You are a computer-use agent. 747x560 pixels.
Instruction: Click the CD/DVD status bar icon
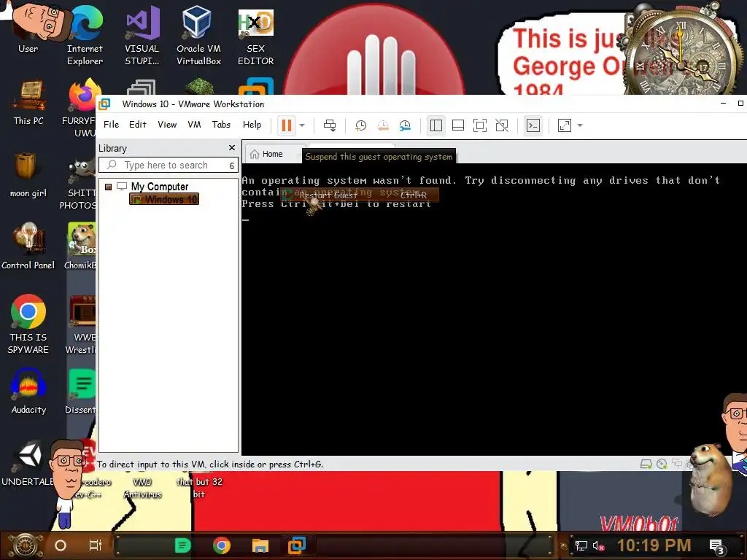pyautogui.click(x=662, y=464)
